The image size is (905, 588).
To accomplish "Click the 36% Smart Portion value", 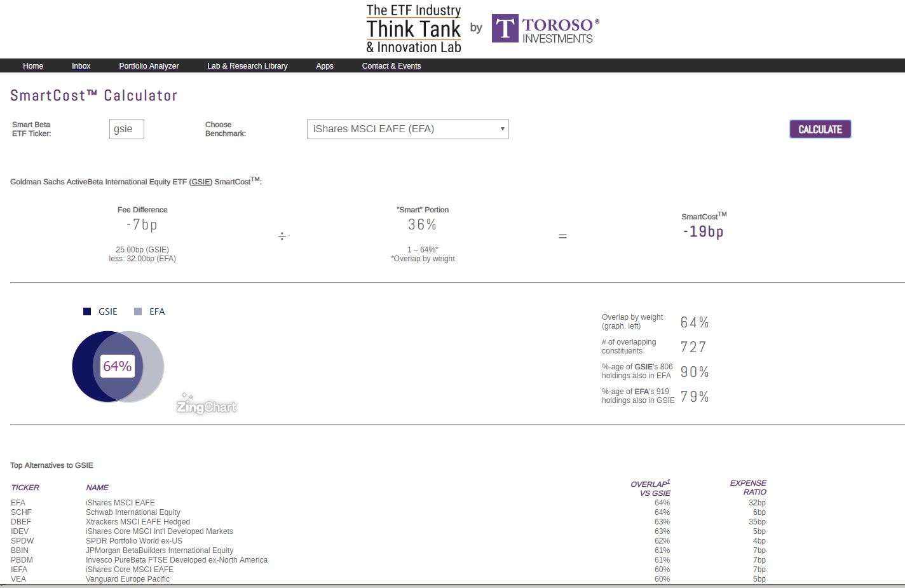I will click(422, 225).
